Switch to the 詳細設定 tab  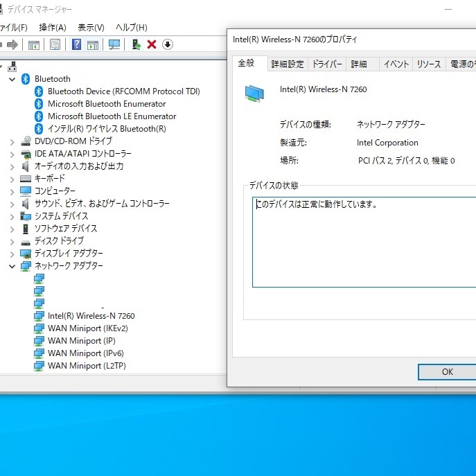tap(288, 64)
